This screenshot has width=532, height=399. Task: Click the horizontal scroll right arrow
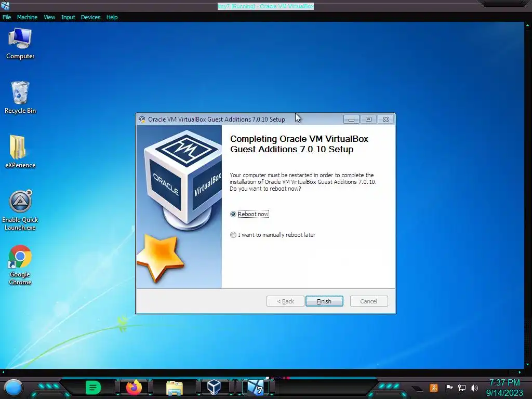click(x=520, y=372)
